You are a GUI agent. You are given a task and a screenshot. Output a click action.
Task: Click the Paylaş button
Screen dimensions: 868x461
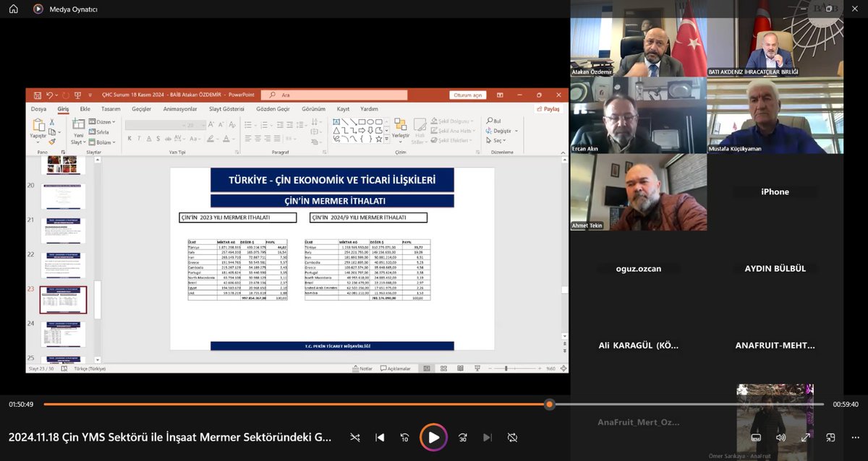(x=548, y=109)
